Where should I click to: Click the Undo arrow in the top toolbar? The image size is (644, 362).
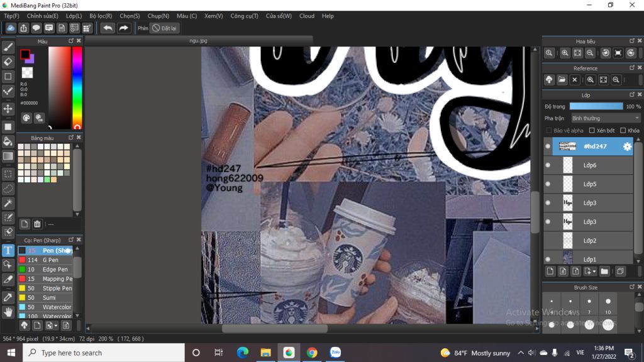[108, 28]
